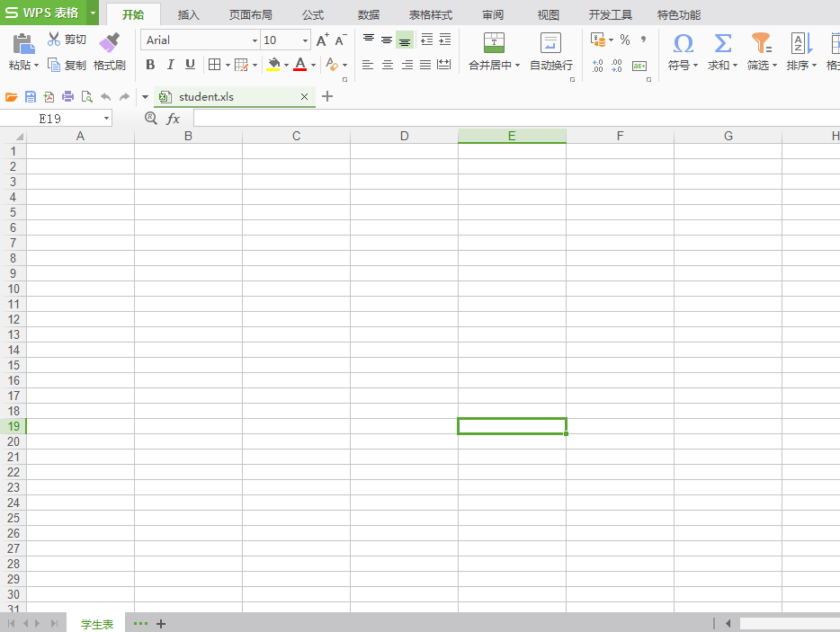This screenshot has width=840, height=632.
Task: Expand the Sum dropdown arrow
Action: tap(735, 66)
